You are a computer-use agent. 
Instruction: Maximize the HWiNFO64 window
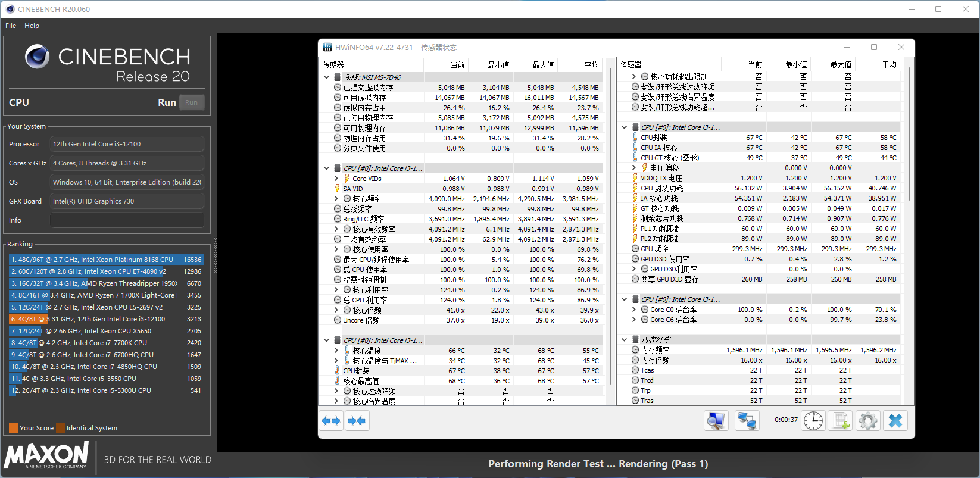pyautogui.click(x=874, y=47)
